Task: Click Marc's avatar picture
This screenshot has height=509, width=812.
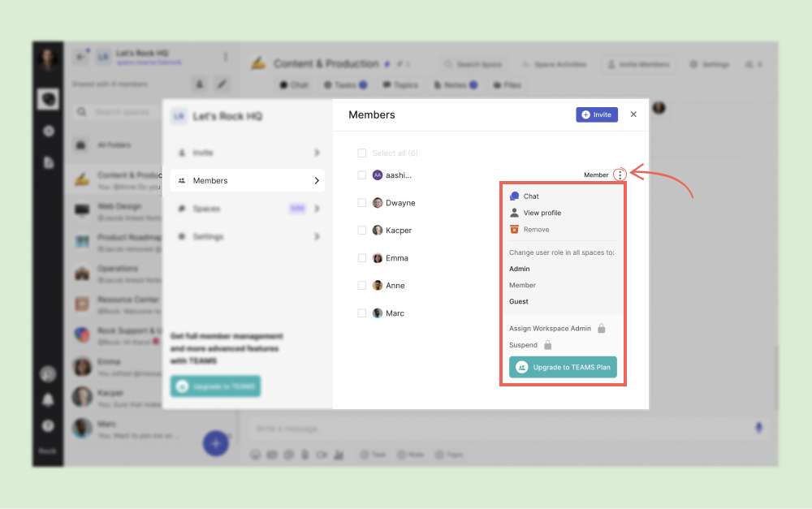Action: (378, 313)
